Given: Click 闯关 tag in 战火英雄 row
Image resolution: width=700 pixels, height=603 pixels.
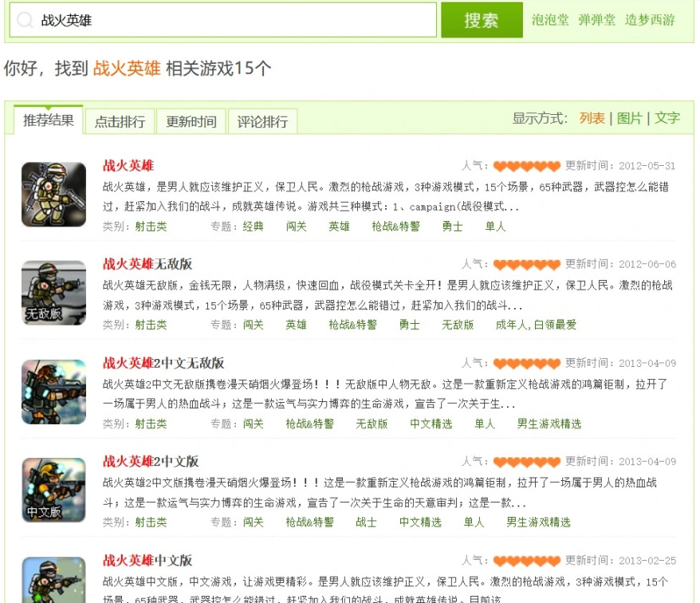Looking at the screenshot, I should coord(296,227).
